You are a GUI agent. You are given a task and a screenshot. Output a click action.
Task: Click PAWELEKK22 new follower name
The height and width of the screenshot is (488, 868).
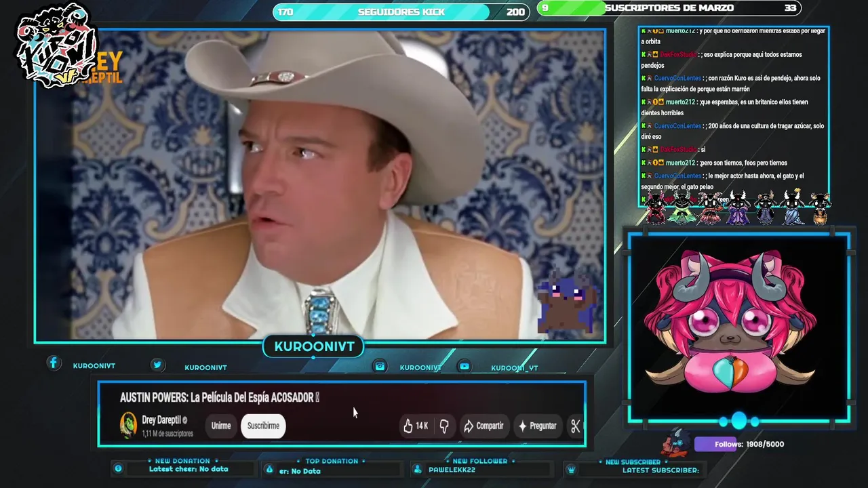(x=452, y=470)
